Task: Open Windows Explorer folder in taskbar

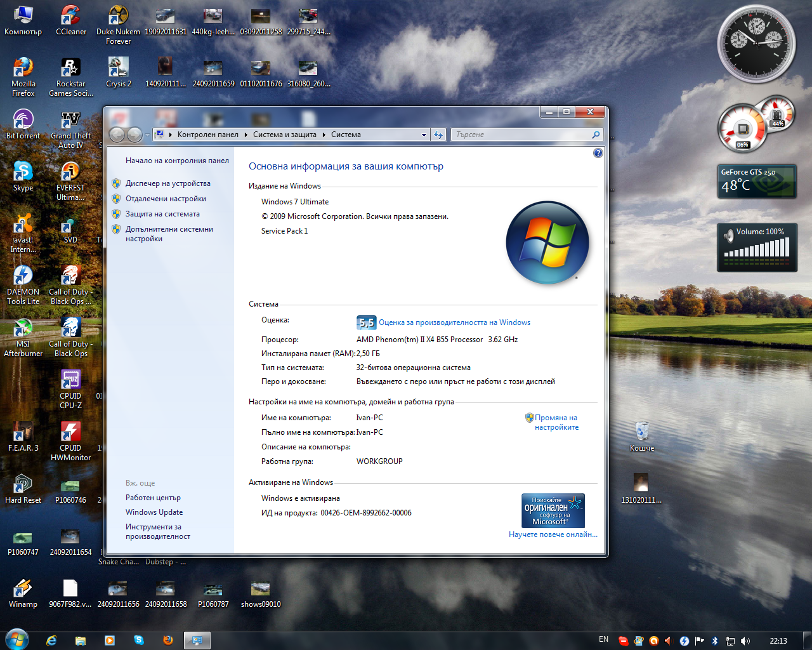Action: point(81,640)
